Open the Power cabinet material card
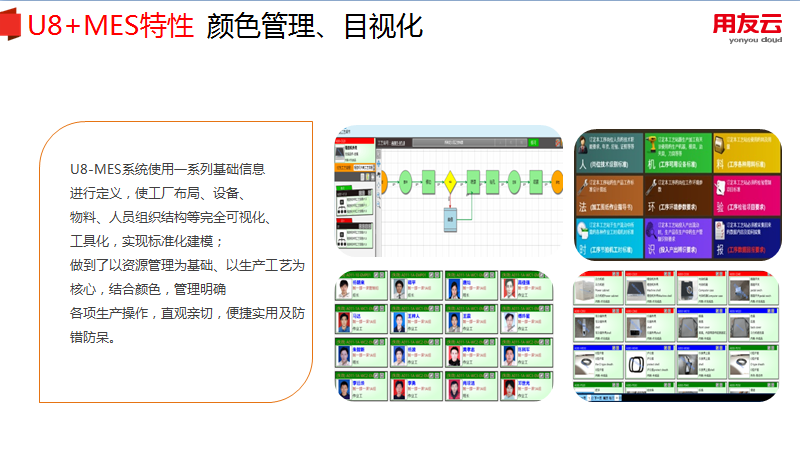 [598, 288]
